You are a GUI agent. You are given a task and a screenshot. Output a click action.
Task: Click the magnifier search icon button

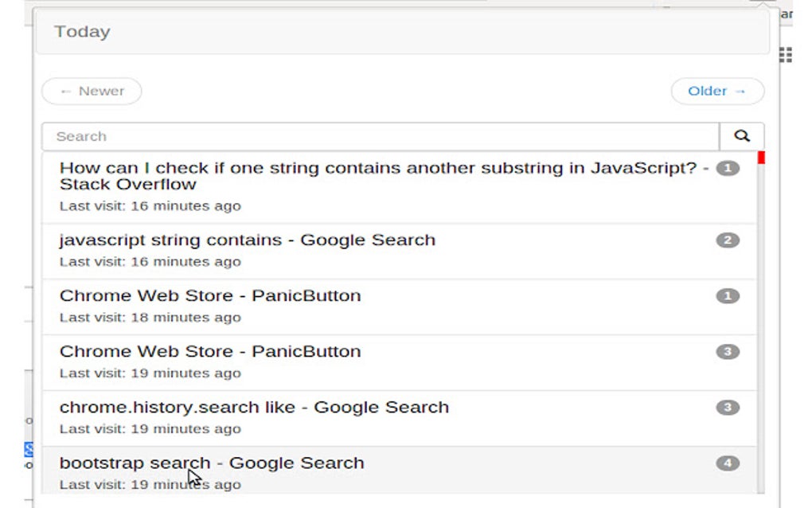[x=742, y=136]
